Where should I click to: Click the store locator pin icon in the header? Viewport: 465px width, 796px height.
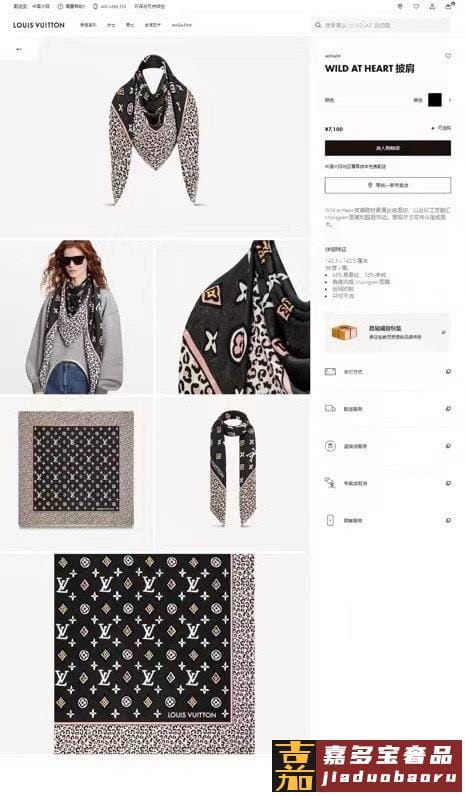coord(400,7)
